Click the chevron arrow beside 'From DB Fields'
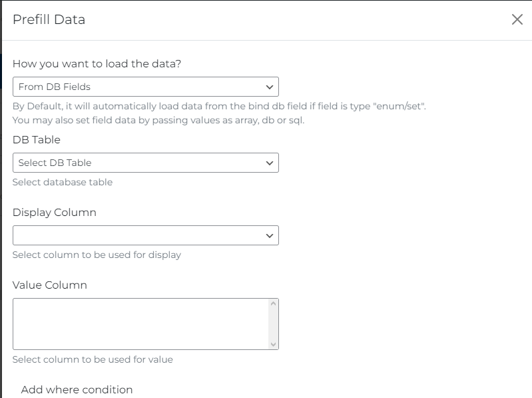The height and width of the screenshot is (398, 532). 270,87
